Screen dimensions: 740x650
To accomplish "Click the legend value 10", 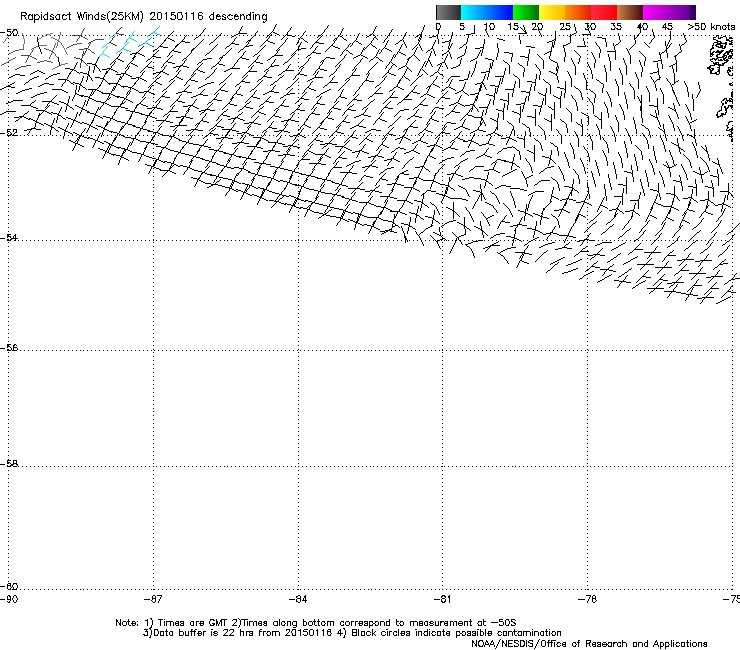I will point(489,27).
